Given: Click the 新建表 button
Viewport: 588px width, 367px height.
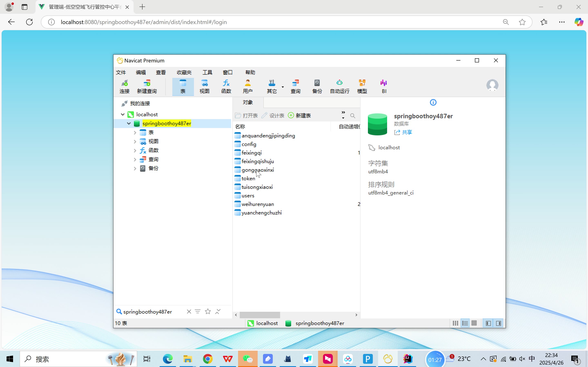Looking at the screenshot, I should [299, 116].
